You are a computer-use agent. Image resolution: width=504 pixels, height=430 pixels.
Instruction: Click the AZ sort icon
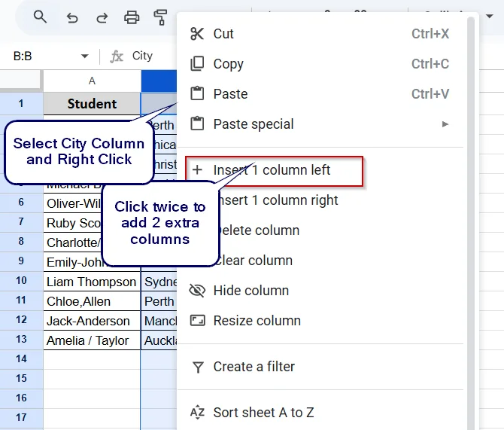coord(197,413)
